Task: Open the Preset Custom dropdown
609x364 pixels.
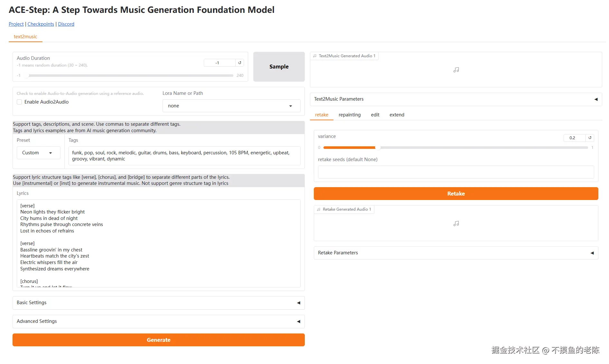Action: click(38, 153)
